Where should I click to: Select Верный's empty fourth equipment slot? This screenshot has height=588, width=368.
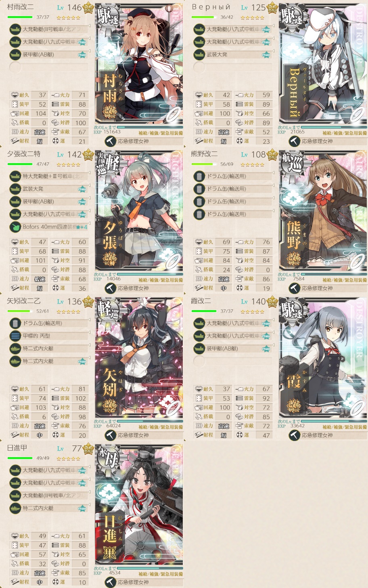click(x=232, y=67)
